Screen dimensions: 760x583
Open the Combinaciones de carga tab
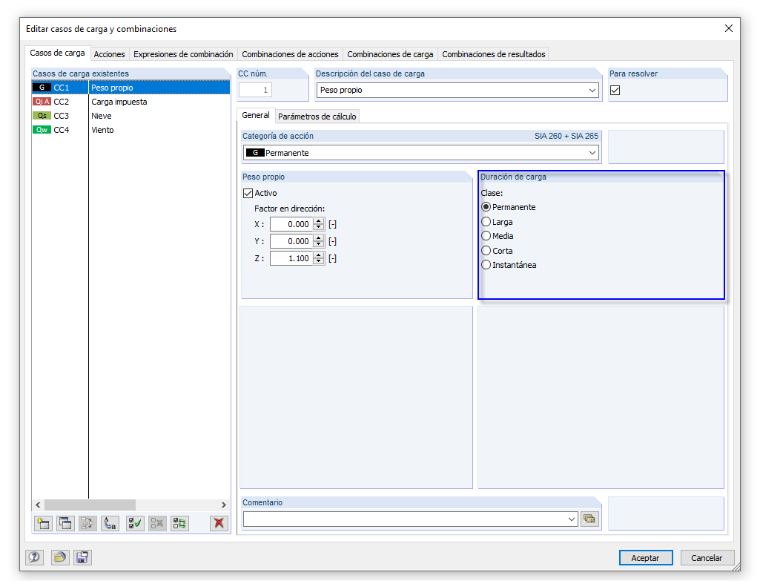click(x=390, y=54)
